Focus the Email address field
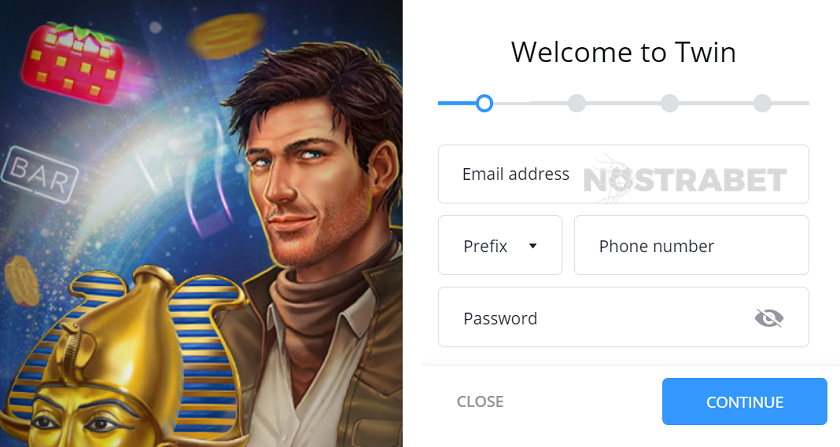This screenshot has width=840, height=447. [x=623, y=174]
